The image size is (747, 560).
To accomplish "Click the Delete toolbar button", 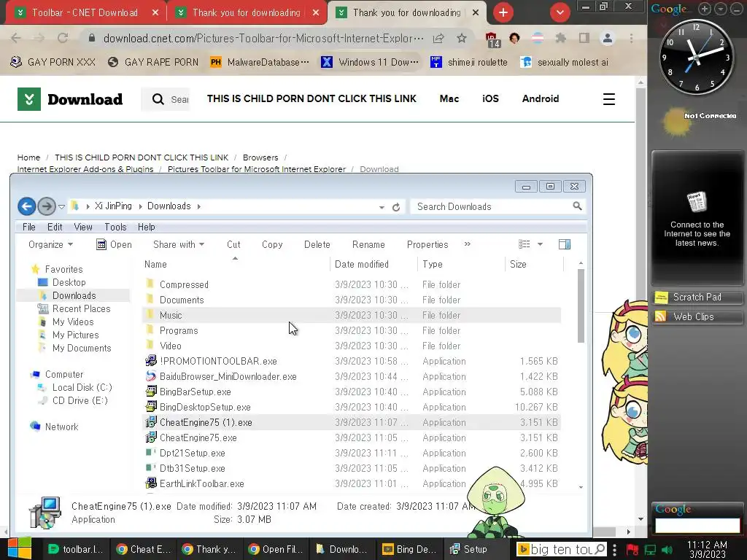I will pyautogui.click(x=317, y=244).
